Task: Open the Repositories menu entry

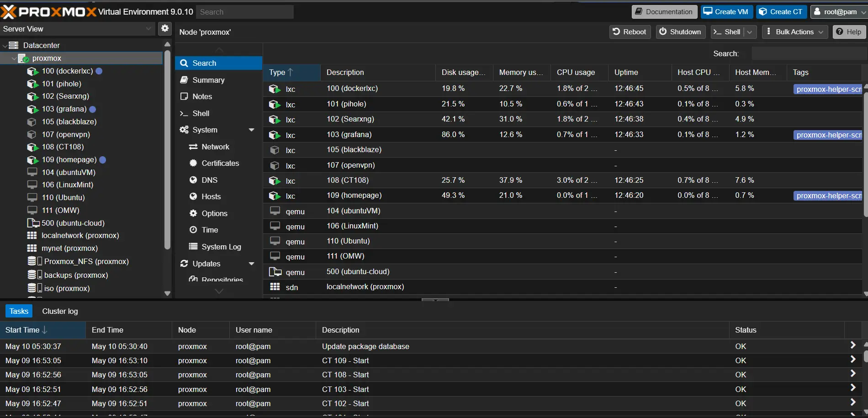Action: coord(218,279)
